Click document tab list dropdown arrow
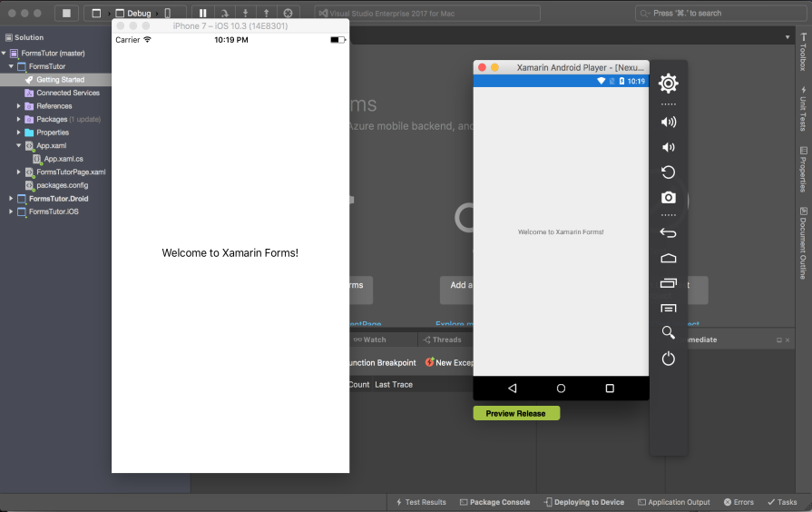Image resolution: width=812 pixels, height=512 pixels. tap(788, 37)
